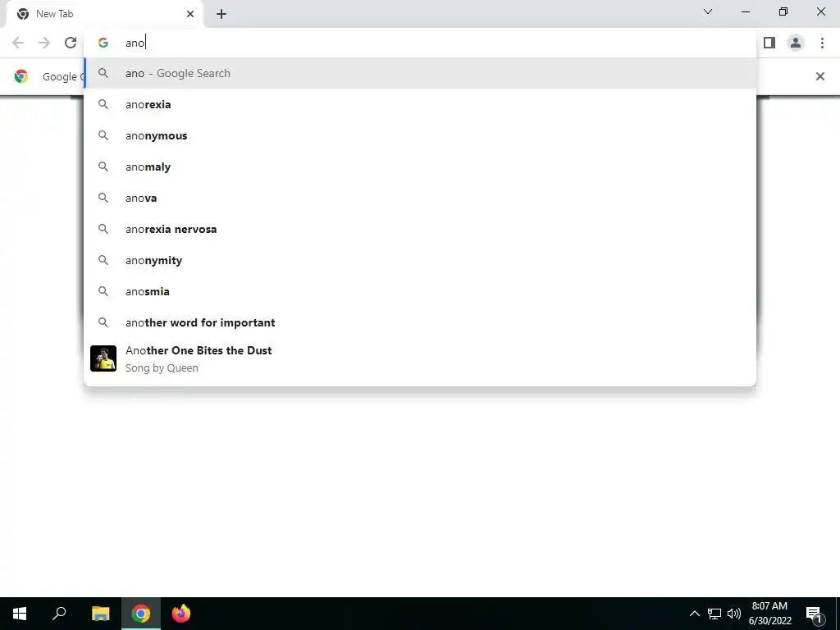Click the search icon beside 'anomaly'
Image resolution: width=840 pixels, height=630 pixels.
point(103,167)
